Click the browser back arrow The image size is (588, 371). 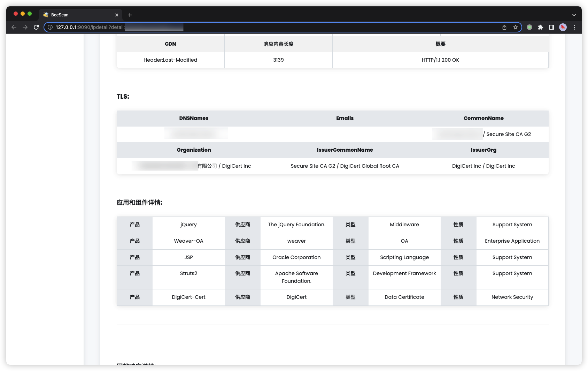click(x=14, y=27)
